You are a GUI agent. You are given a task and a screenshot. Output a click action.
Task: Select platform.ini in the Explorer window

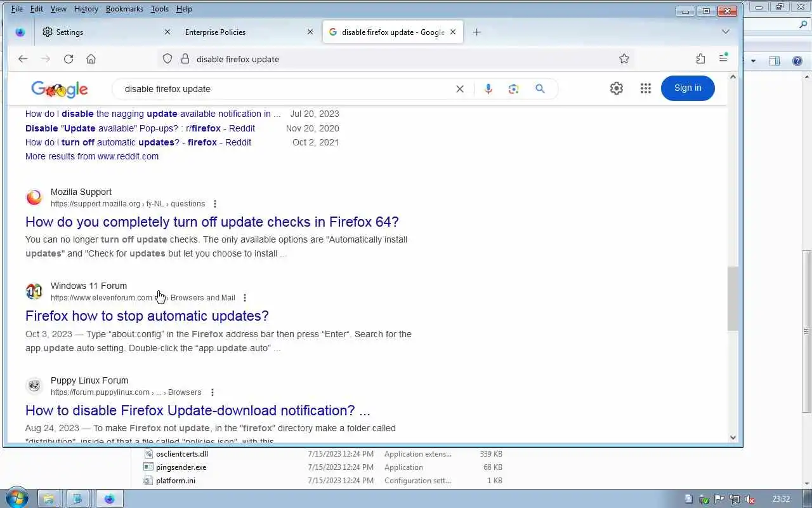tap(176, 481)
